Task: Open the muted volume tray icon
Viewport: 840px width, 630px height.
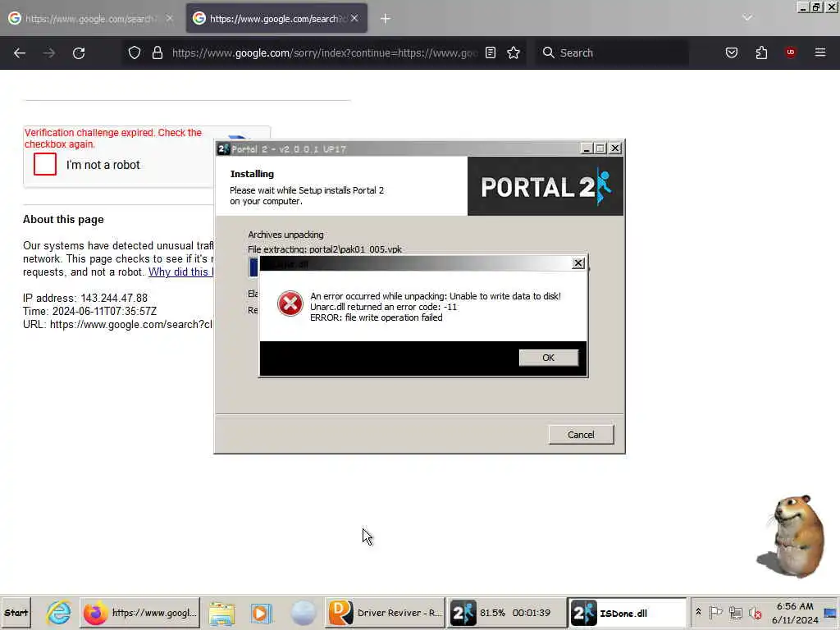Action: pyautogui.click(x=756, y=613)
